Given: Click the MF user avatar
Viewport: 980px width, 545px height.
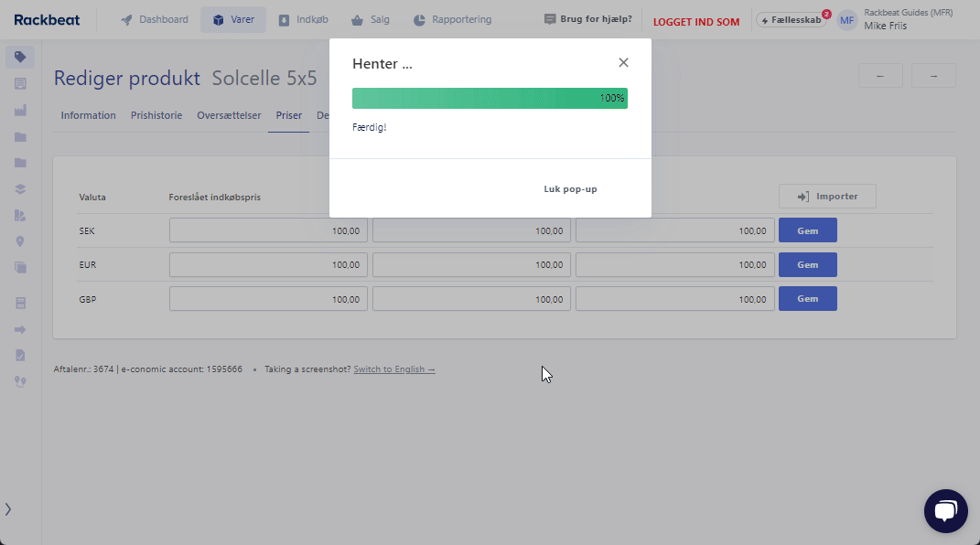Looking at the screenshot, I should coord(847,20).
